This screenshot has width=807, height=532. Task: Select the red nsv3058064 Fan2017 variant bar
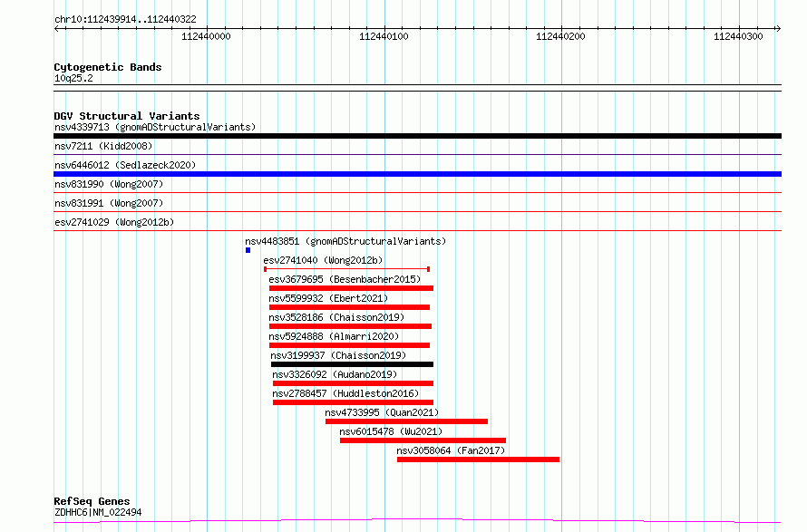click(478, 459)
